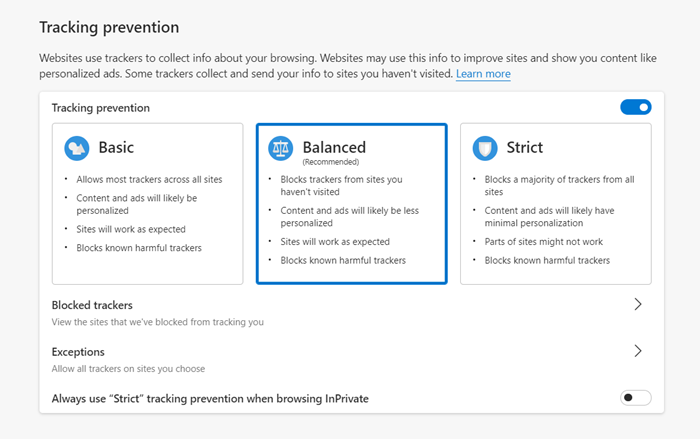The height and width of the screenshot is (439, 700).
Task: Enable Always use Strict for InPrivate toggle
Action: click(x=635, y=398)
